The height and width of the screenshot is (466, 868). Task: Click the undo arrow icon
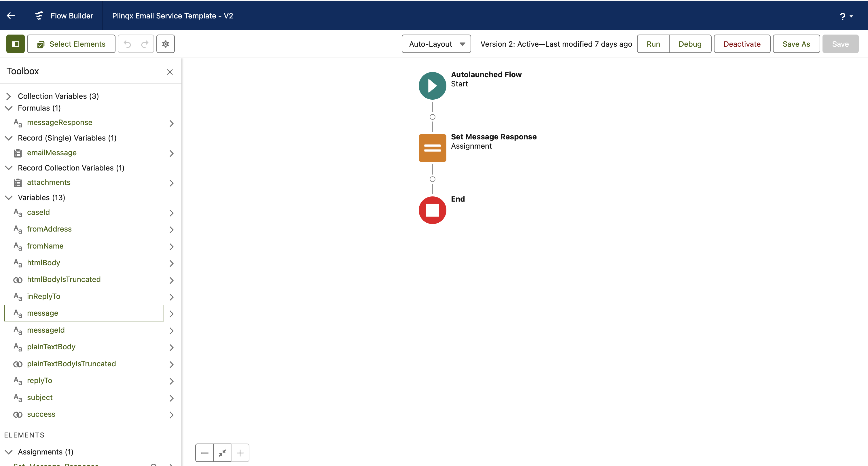click(127, 44)
